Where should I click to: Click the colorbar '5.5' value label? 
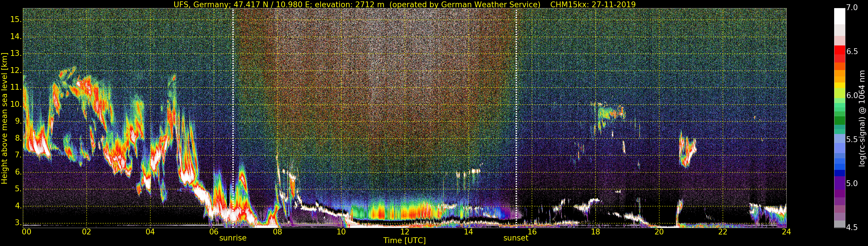(852, 139)
